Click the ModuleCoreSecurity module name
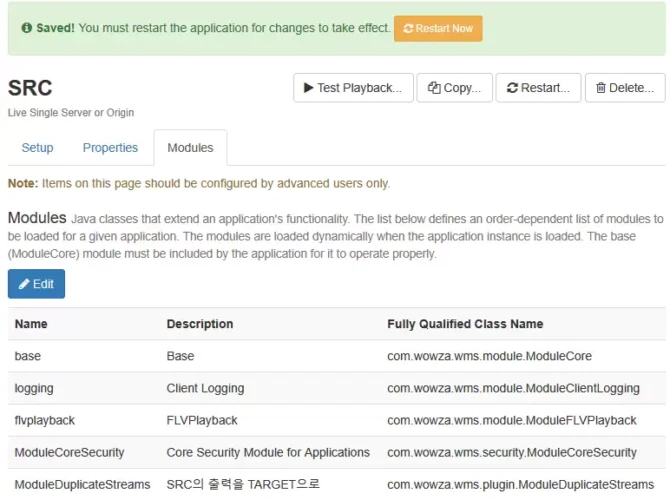The width and height of the screenshot is (670, 500). tap(69, 453)
